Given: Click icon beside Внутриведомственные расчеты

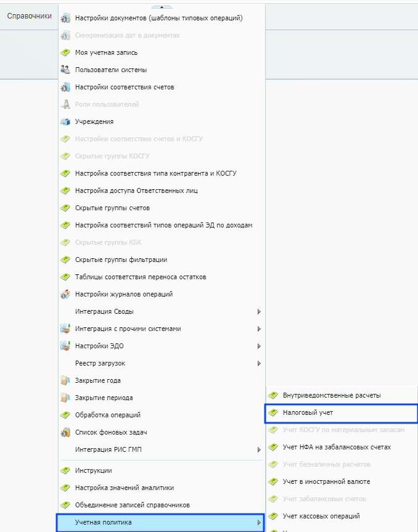Looking at the screenshot, I should (x=273, y=395).
